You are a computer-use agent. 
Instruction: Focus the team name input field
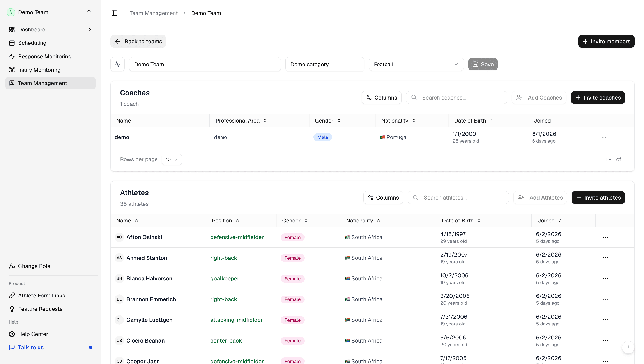[x=205, y=64]
